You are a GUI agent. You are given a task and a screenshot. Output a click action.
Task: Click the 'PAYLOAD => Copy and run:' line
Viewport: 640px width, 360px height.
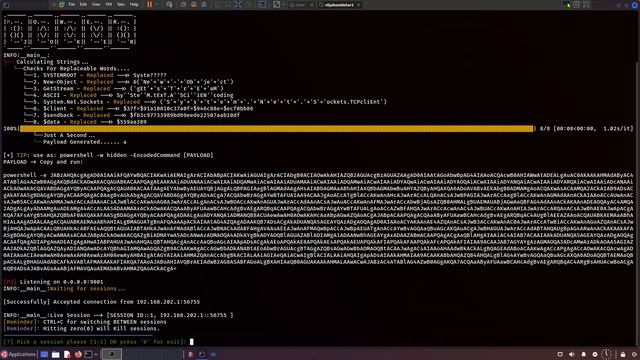(43, 162)
